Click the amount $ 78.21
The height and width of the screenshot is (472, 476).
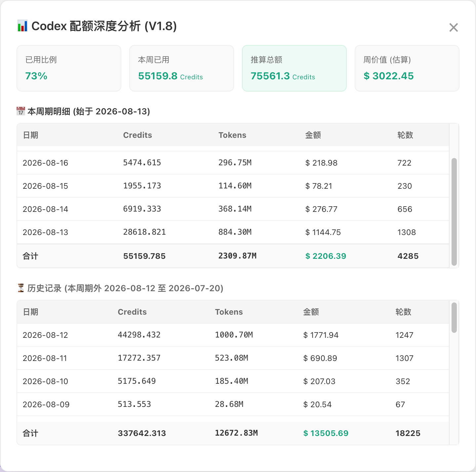(319, 186)
